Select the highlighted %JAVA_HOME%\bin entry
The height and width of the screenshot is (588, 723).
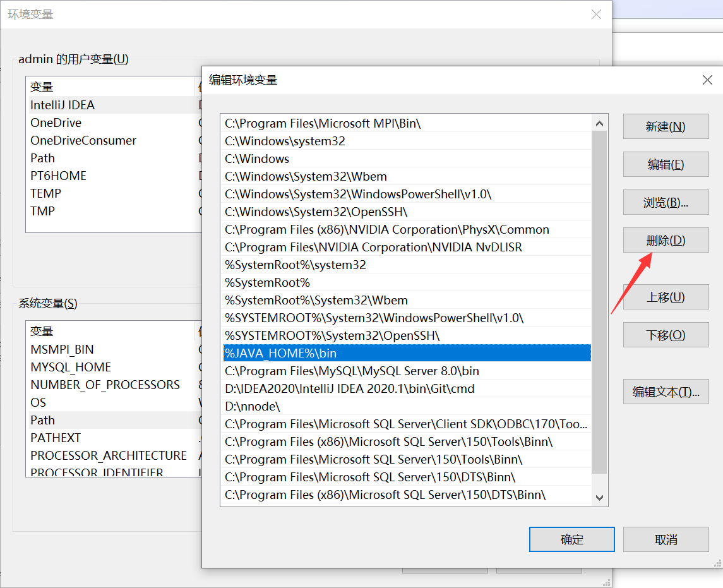click(x=407, y=353)
